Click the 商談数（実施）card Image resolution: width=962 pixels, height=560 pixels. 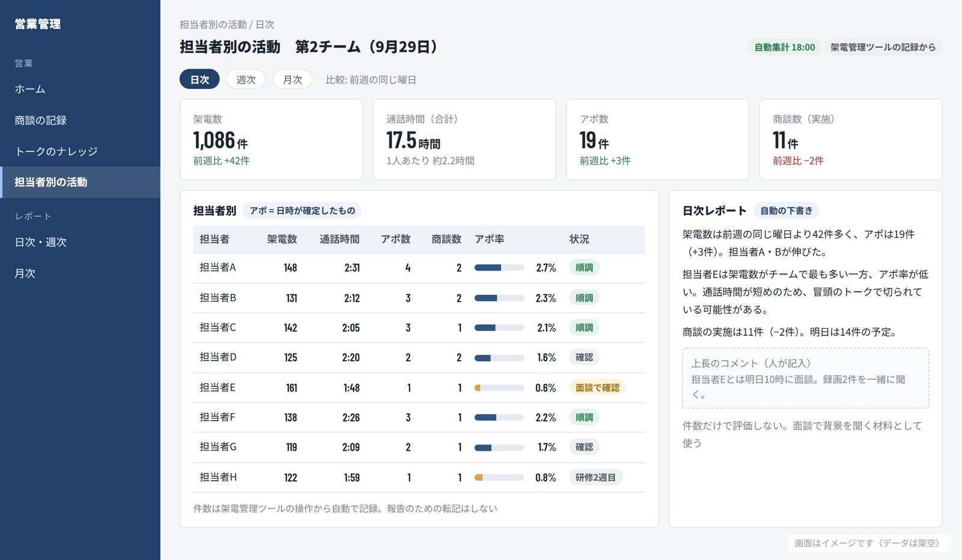point(851,139)
